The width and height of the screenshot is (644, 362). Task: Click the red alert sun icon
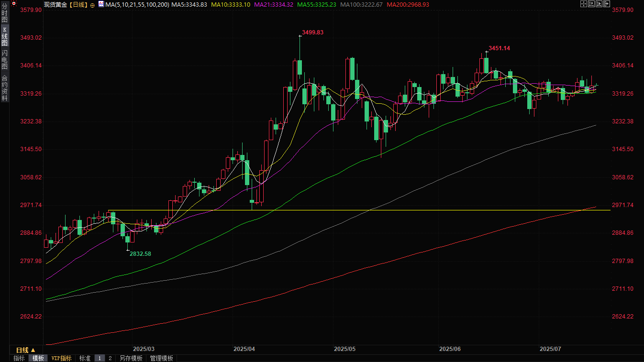[14, 4]
